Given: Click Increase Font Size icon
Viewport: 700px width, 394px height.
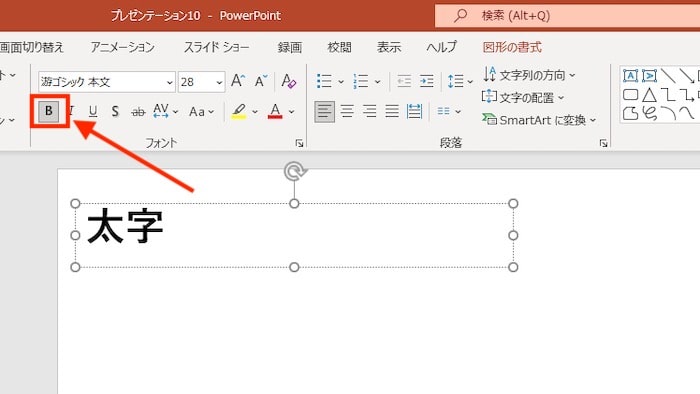Looking at the screenshot, I should click(238, 81).
